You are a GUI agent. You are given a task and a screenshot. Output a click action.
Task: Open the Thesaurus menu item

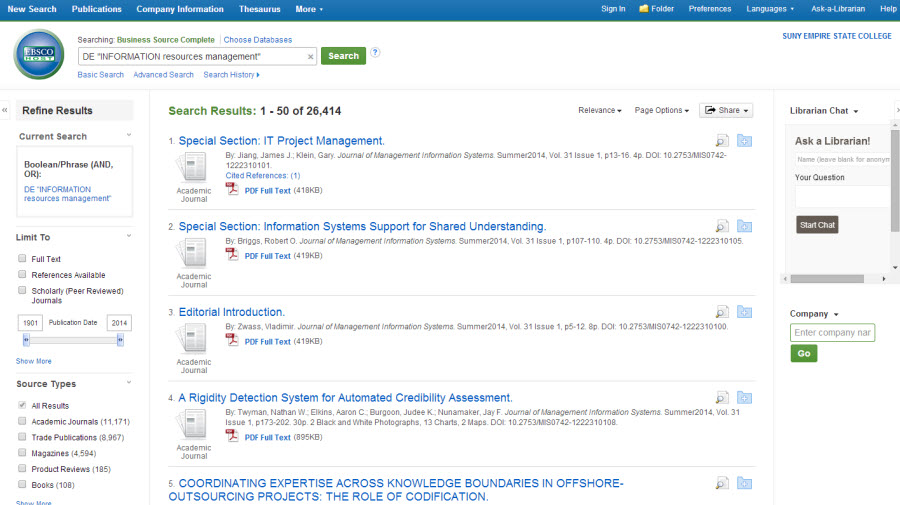point(259,9)
